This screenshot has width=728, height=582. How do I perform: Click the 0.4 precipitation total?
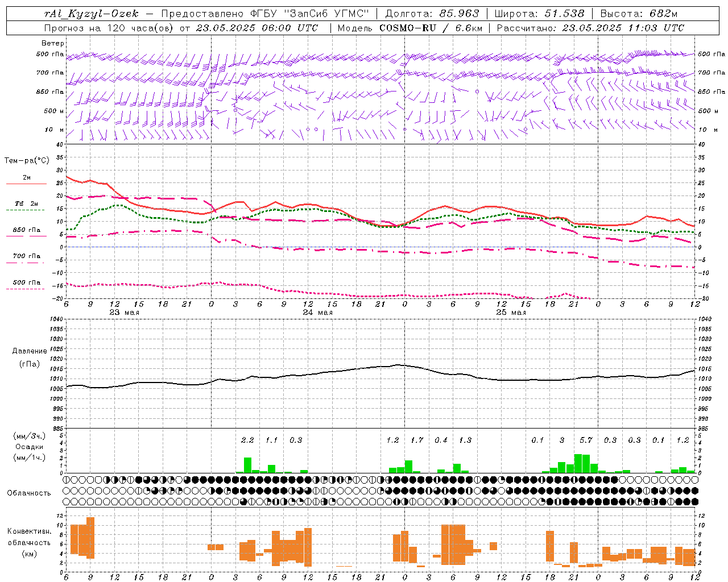tap(441, 440)
